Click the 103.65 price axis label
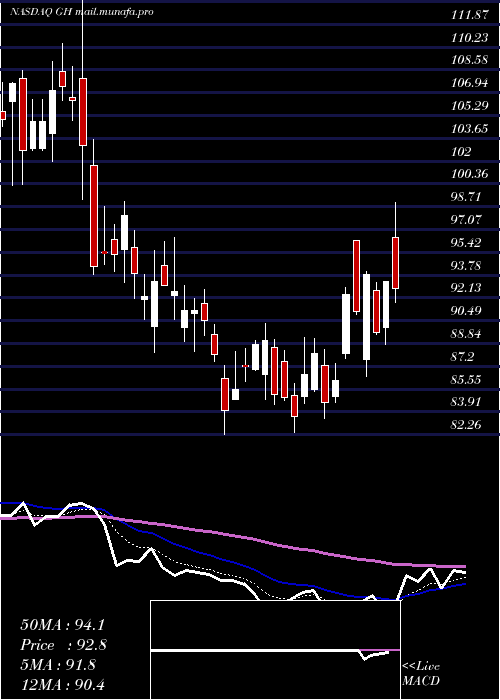 (x=469, y=129)
